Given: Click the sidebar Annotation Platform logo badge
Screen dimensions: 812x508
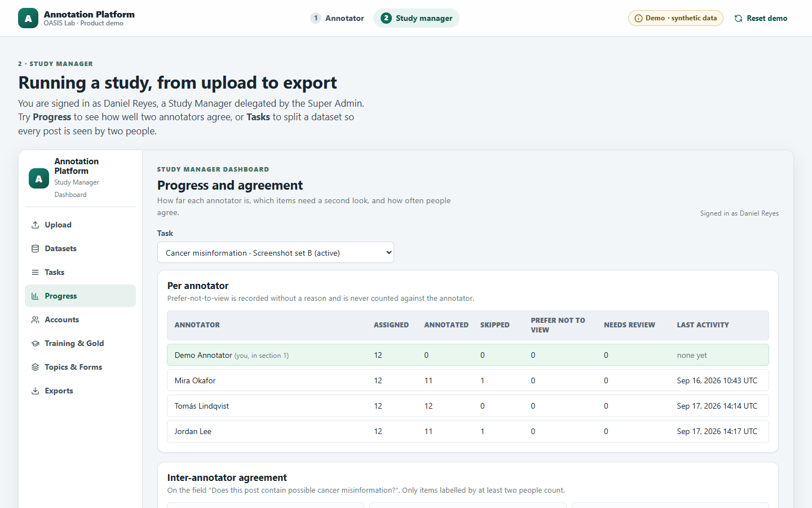Looking at the screenshot, I should click(x=39, y=178).
